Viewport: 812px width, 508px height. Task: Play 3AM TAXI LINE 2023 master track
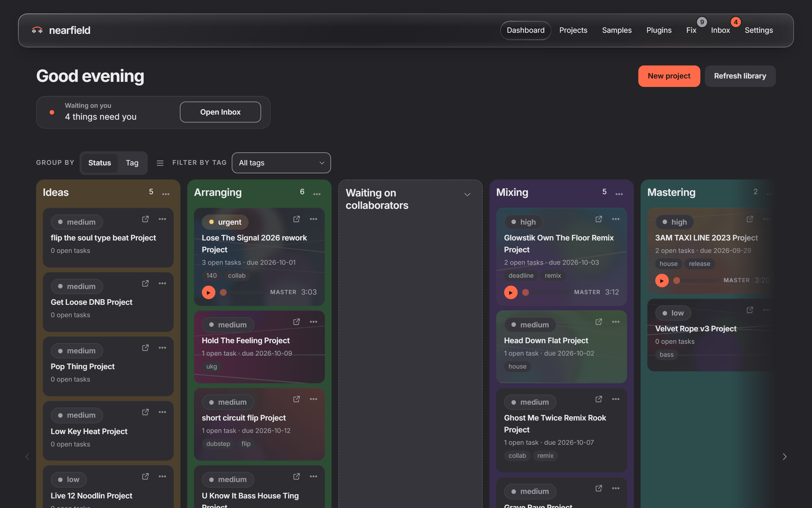click(x=662, y=281)
